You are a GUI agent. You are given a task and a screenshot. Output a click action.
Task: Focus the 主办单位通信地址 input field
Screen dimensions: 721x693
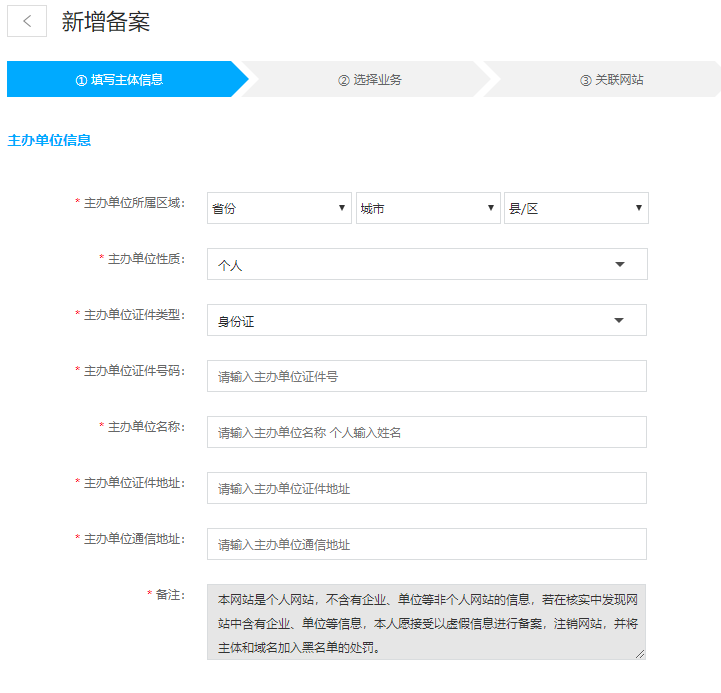tap(426, 545)
